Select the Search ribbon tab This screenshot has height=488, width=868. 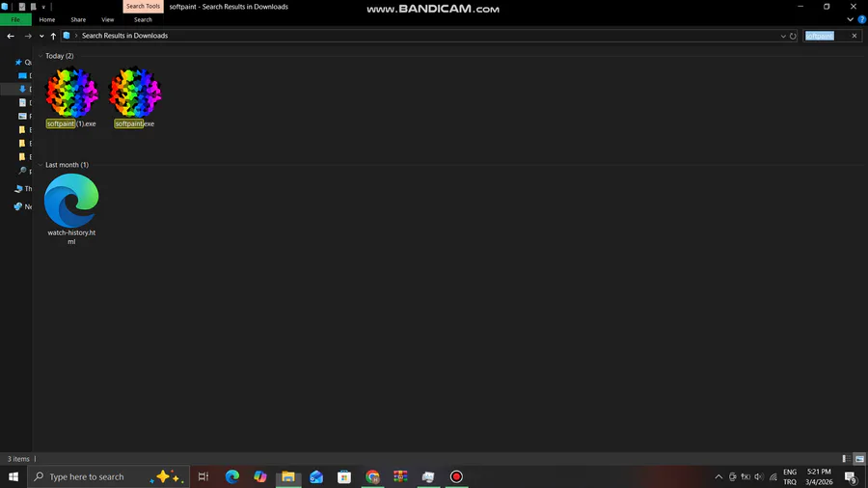(x=143, y=20)
